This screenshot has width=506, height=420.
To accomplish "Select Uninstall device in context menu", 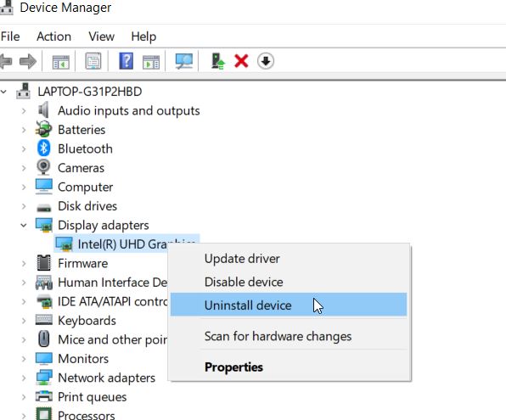I will (289, 305).
